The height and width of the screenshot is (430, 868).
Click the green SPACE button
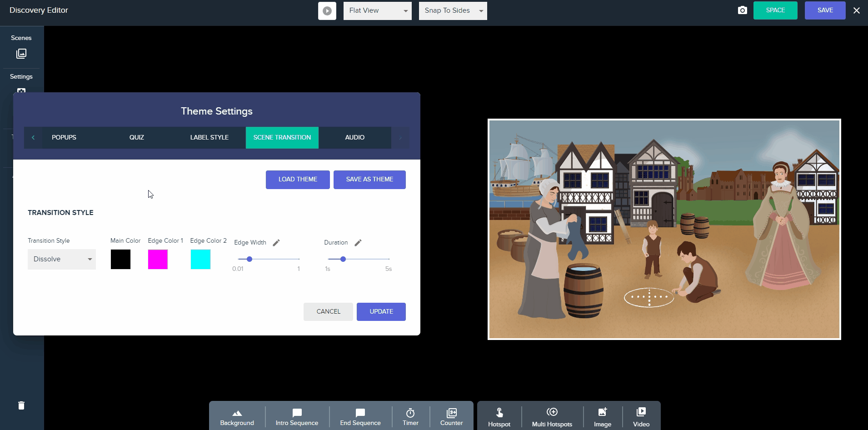click(775, 10)
